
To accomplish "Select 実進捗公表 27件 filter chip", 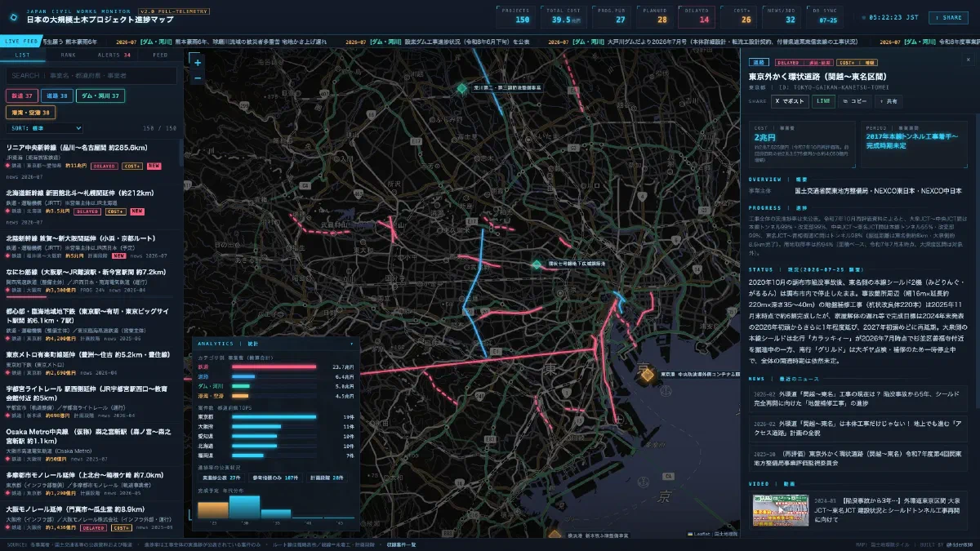I will (222, 477).
